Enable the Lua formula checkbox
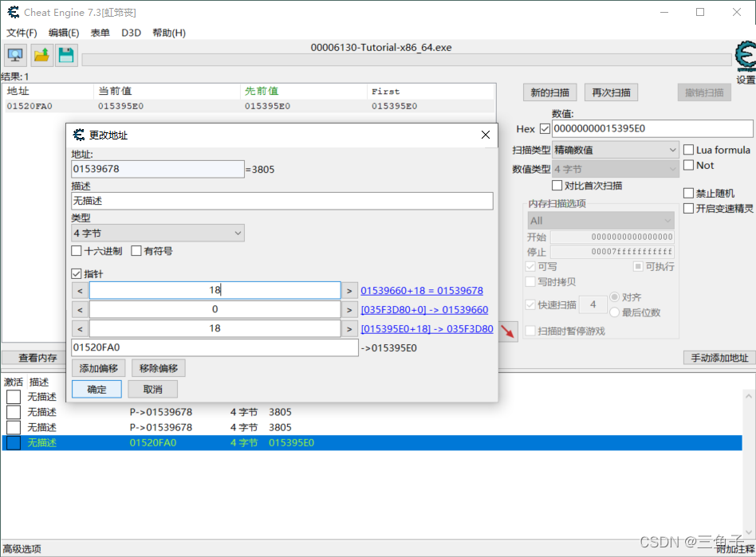 pyautogui.click(x=688, y=150)
